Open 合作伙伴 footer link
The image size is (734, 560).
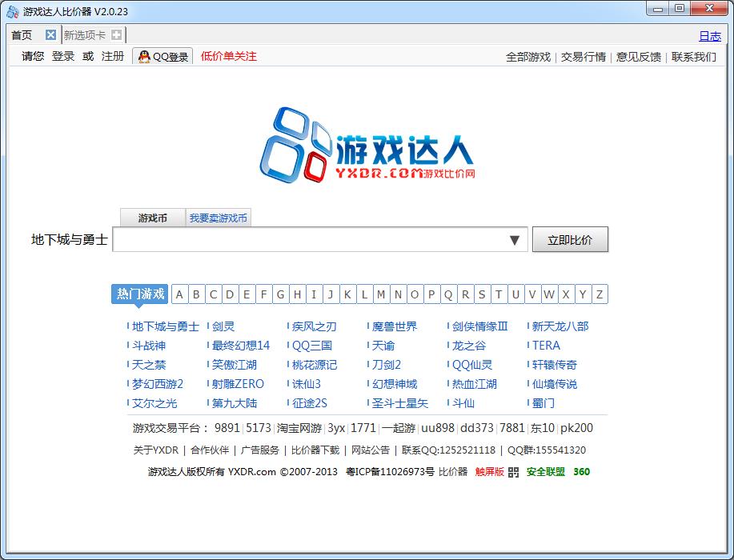tap(210, 450)
